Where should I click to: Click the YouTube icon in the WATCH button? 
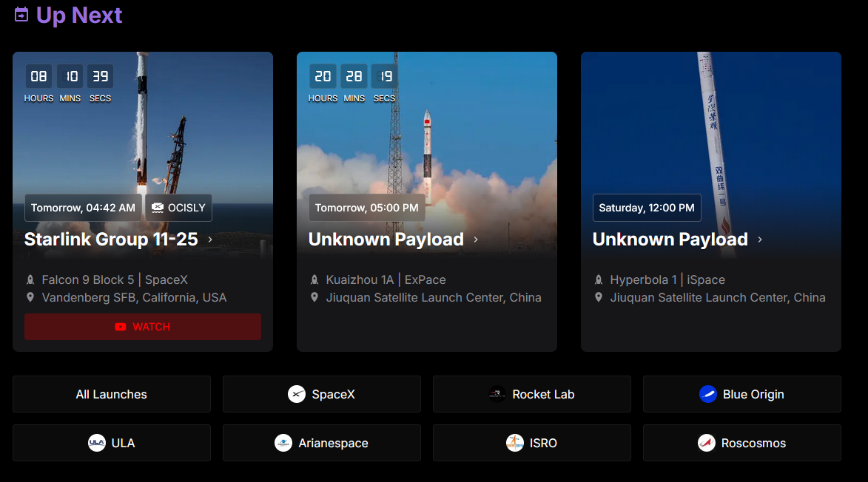[120, 327]
